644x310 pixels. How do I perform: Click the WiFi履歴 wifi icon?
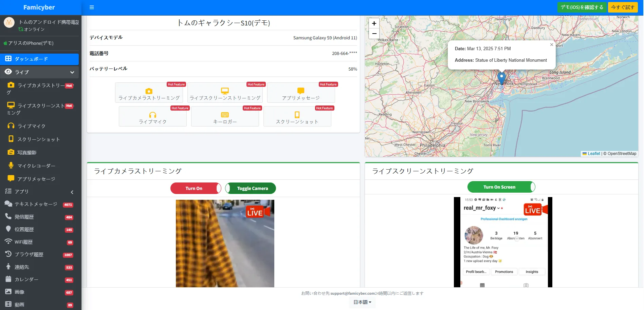(x=8, y=241)
